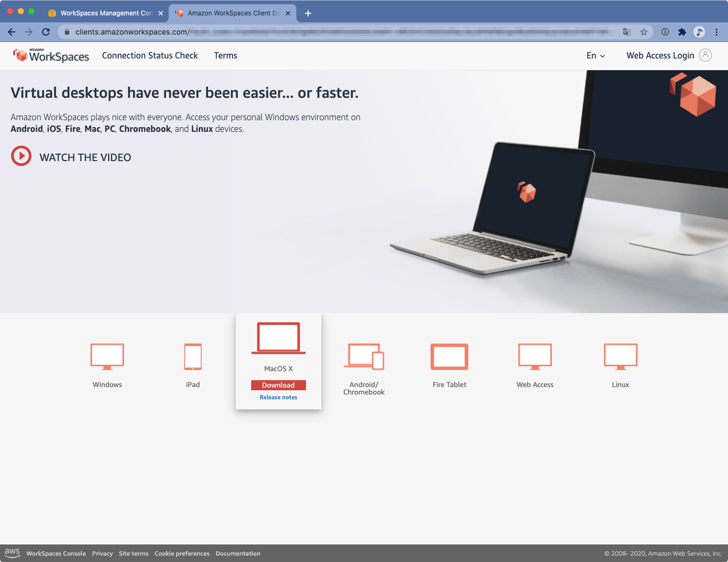Click the Linux label text
Viewport: 728px width, 562px height.
(621, 384)
